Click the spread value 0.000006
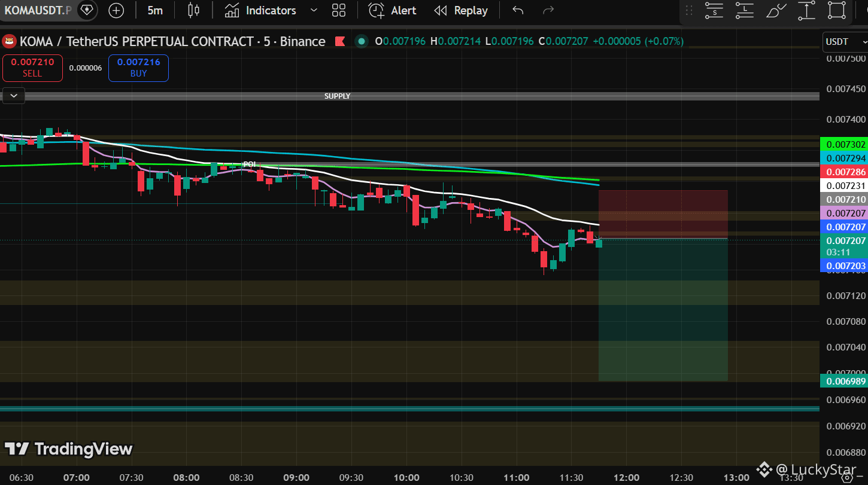The width and height of the screenshot is (868, 485). tap(86, 68)
